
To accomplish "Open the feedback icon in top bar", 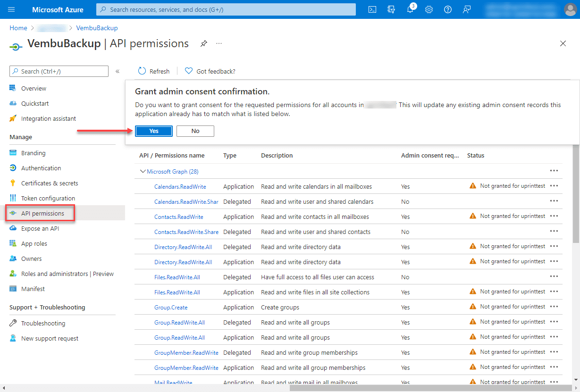I will coord(467,9).
